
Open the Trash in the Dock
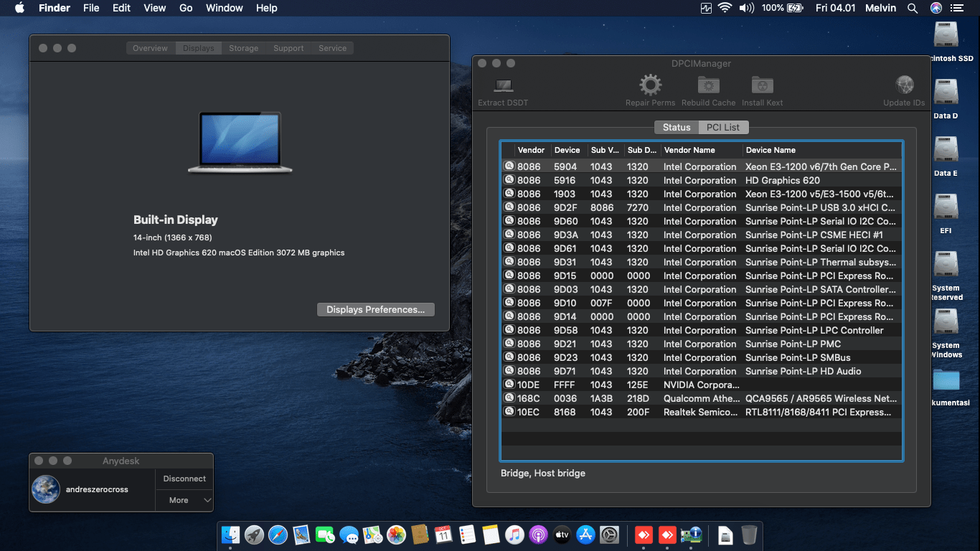[749, 534]
